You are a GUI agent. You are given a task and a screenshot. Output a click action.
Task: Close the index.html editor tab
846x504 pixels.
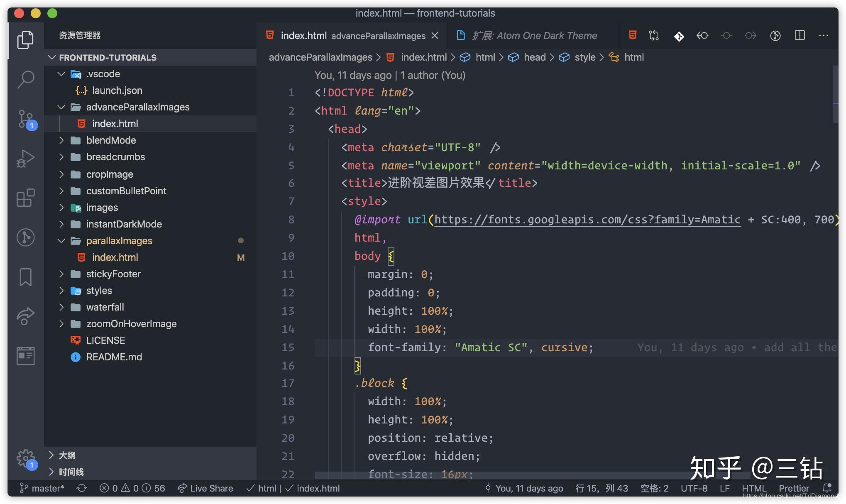point(435,36)
